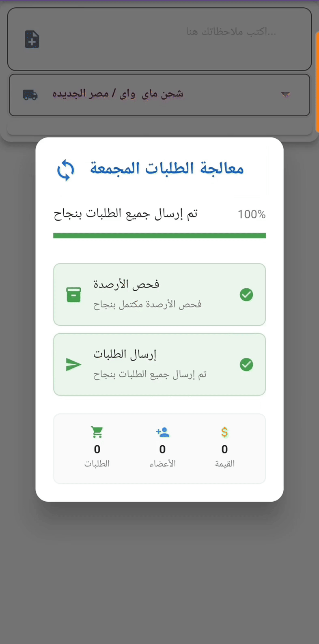This screenshot has height=644, width=319.
Task: Expand the shipping dropdown arrow
Action: pyautogui.click(x=285, y=95)
